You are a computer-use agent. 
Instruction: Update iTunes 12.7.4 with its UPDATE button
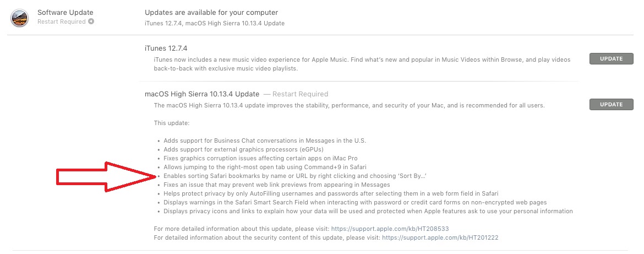pyautogui.click(x=611, y=59)
